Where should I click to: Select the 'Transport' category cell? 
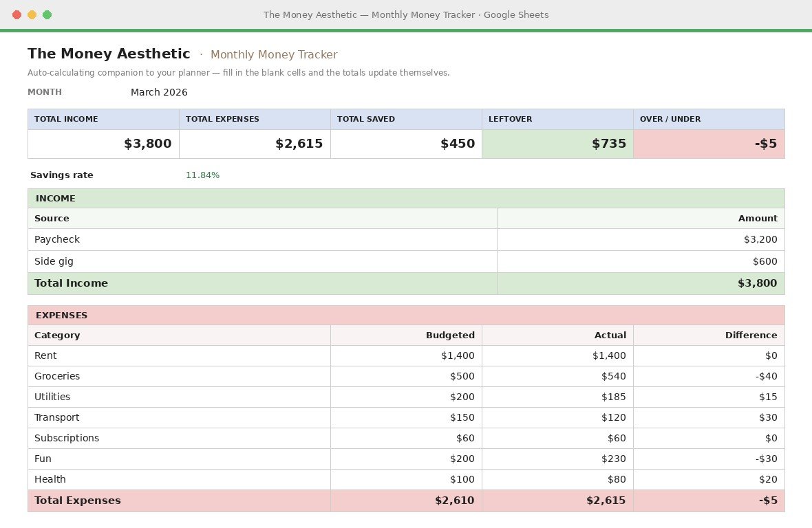(179, 418)
